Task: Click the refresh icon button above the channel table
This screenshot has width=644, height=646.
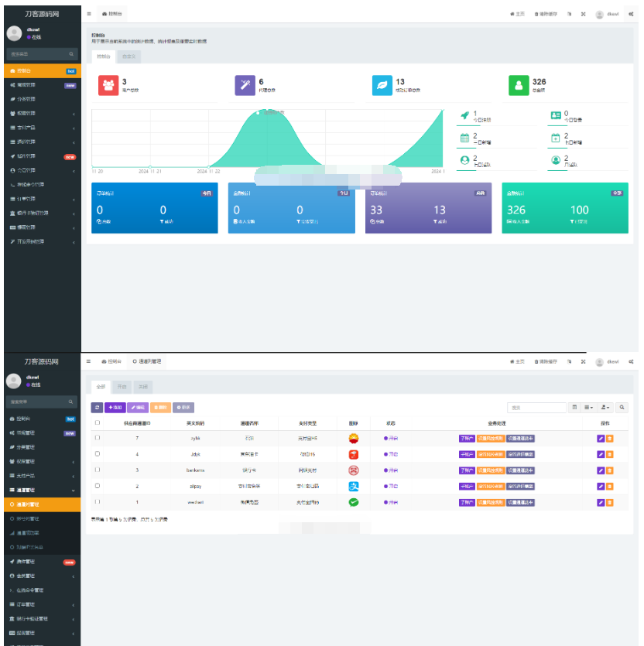Action: pyautogui.click(x=97, y=407)
